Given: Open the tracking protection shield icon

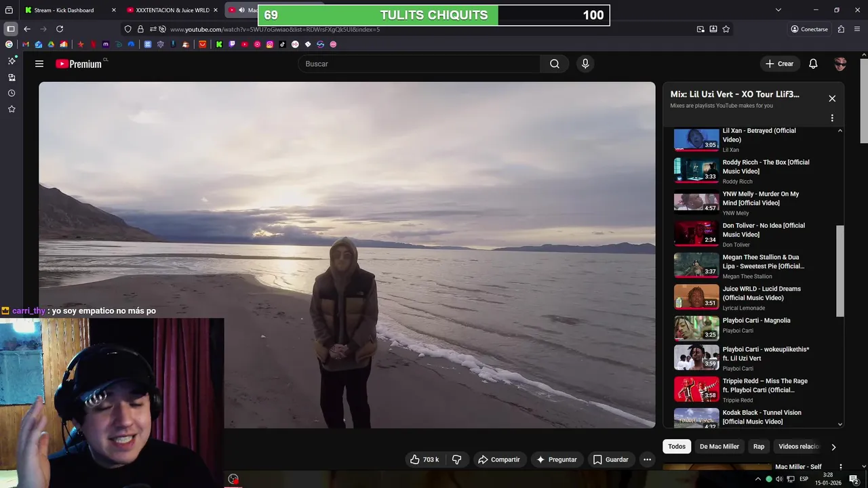Looking at the screenshot, I should click(x=127, y=29).
